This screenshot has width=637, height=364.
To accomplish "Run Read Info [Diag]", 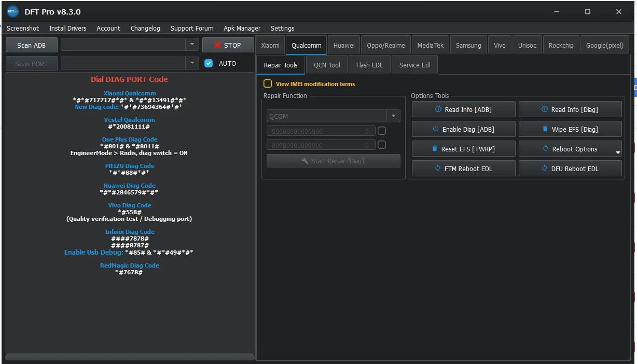I will (570, 109).
